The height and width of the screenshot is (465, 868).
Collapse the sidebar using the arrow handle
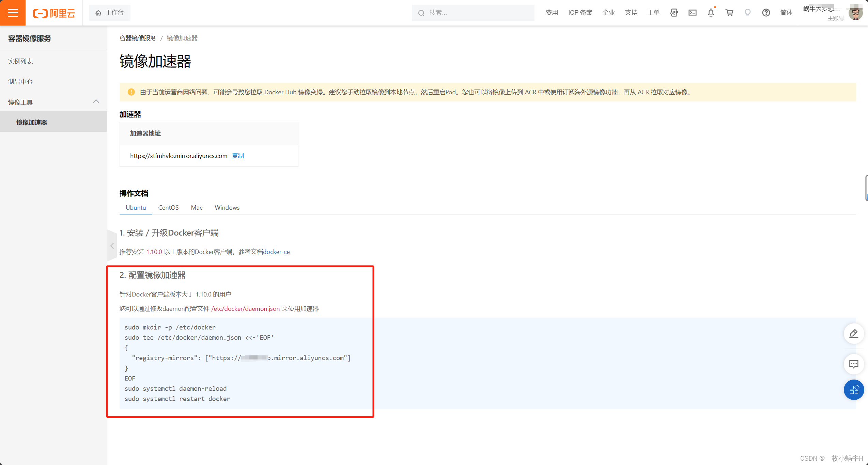(112, 245)
